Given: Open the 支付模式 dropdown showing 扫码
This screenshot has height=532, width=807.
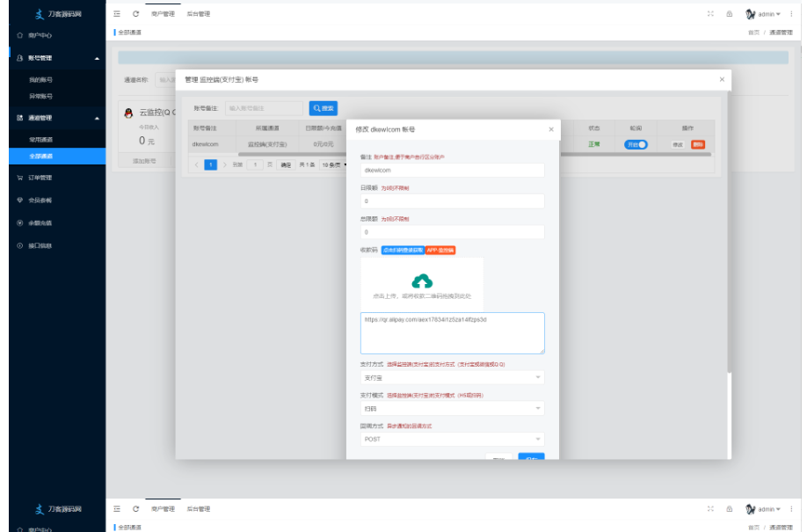Looking at the screenshot, I should [x=452, y=409].
